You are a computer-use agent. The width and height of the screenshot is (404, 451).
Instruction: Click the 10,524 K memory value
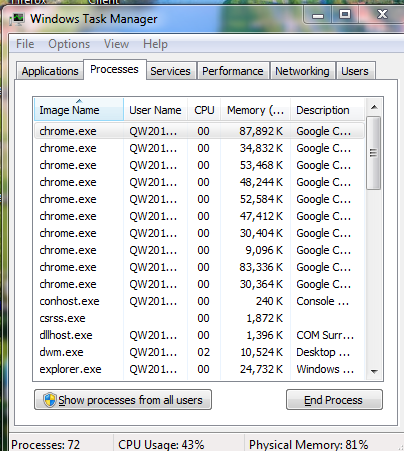coord(262,352)
